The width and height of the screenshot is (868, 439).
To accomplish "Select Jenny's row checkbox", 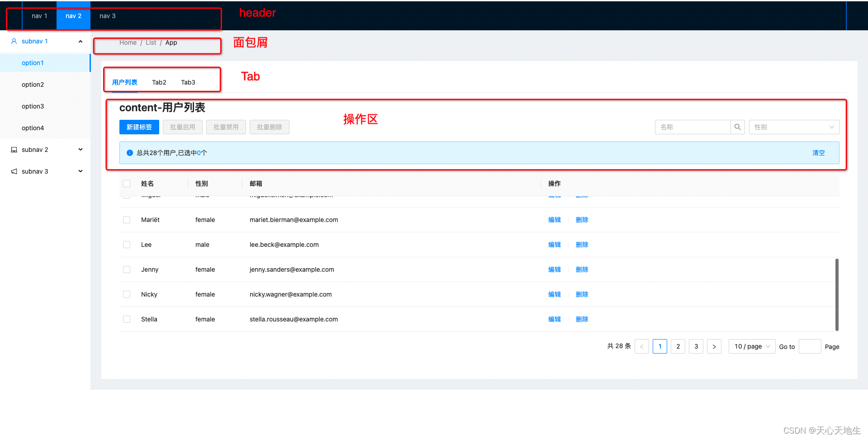I will 127,269.
